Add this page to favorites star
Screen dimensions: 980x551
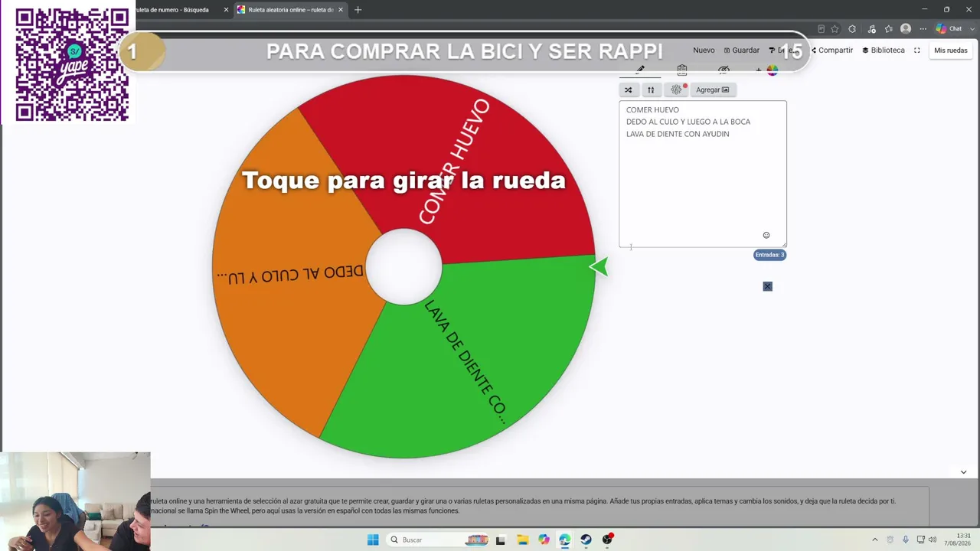pos(835,29)
